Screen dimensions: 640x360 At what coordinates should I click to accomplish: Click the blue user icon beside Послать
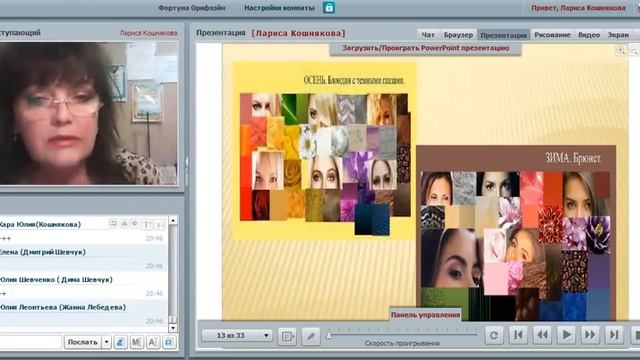pyautogui.click(x=120, y=342)
